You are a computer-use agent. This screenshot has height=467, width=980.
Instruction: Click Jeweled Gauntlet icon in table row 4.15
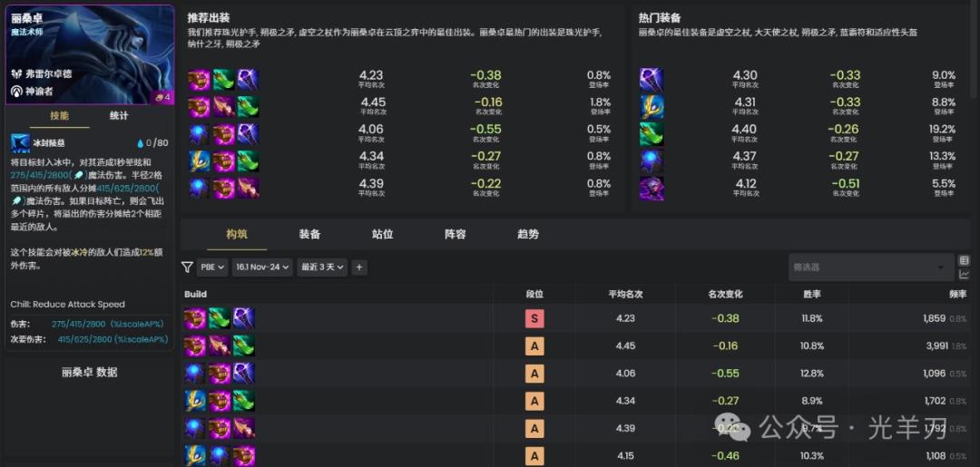pyautogui.click(x=244, y=456)
